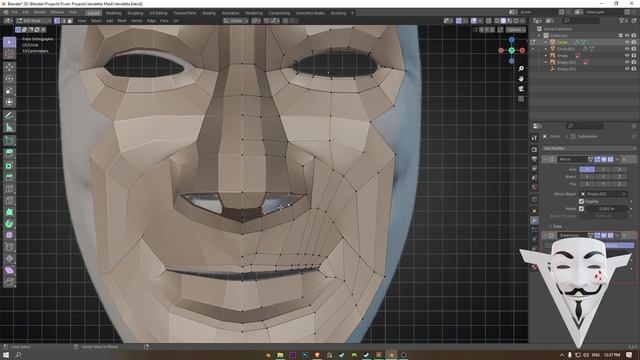Expand the Circle object in the outliner
Viewport: 640px width, 360px height.
coord(546,42)
